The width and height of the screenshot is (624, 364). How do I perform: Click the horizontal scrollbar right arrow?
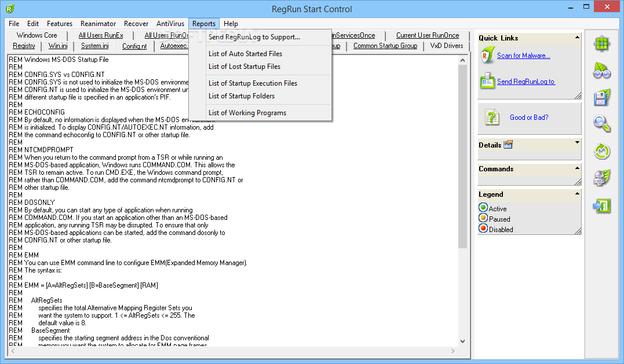coord(453,351)
